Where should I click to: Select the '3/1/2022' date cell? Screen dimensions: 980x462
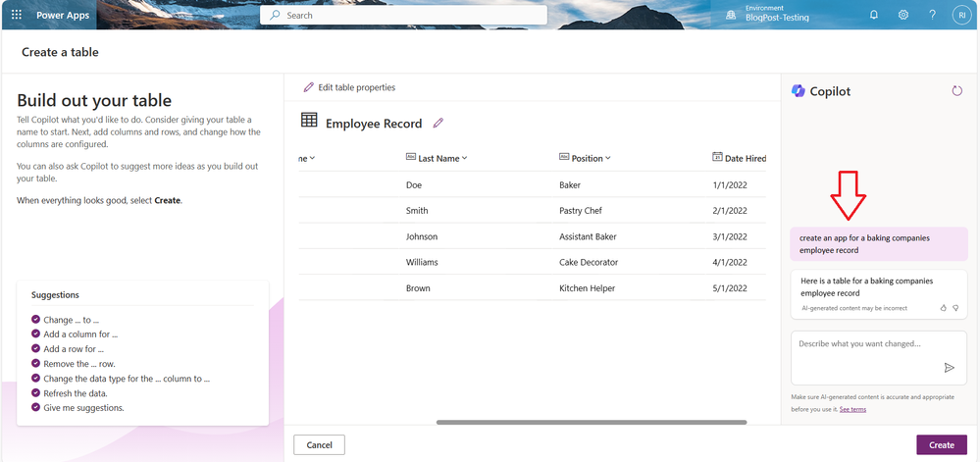click(730, 236)
